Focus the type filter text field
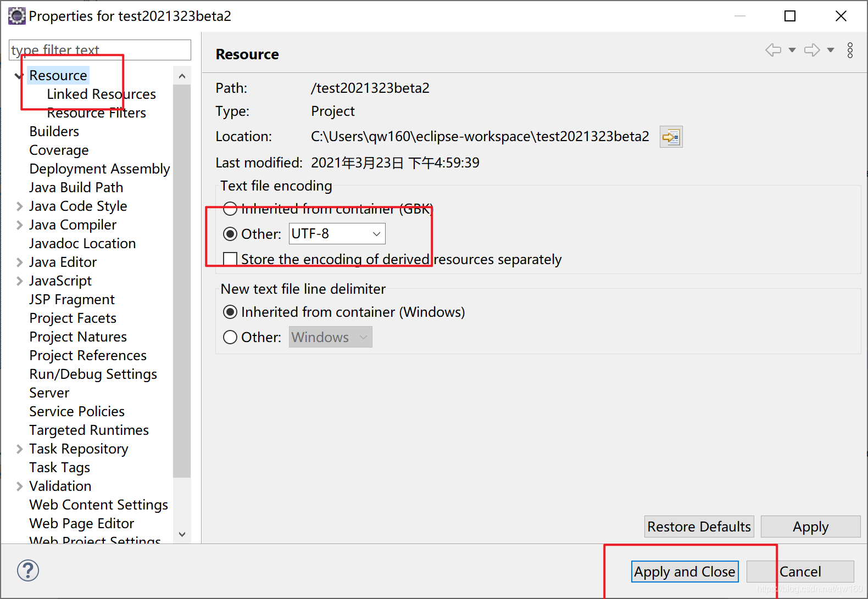This screenshot has height=599, width=868. point(100,50)
